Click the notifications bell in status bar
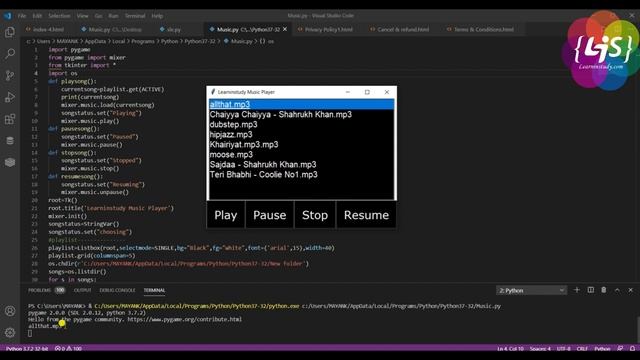Viewport: 640px width, 360px height. click(x=632, y=349)
